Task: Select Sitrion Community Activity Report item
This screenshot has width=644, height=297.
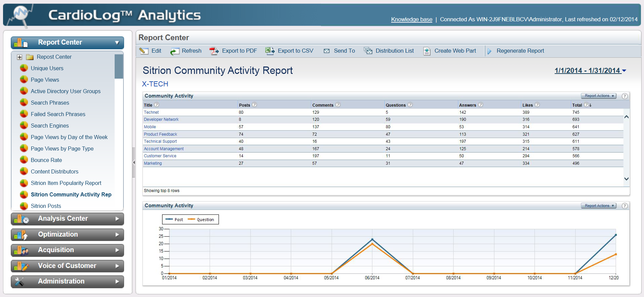Action: click(x=71, y=194)
